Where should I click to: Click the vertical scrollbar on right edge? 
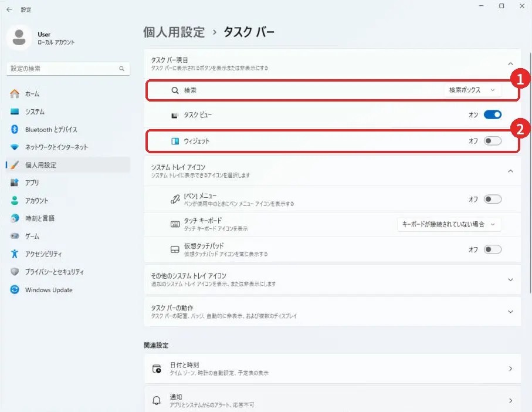530,173
